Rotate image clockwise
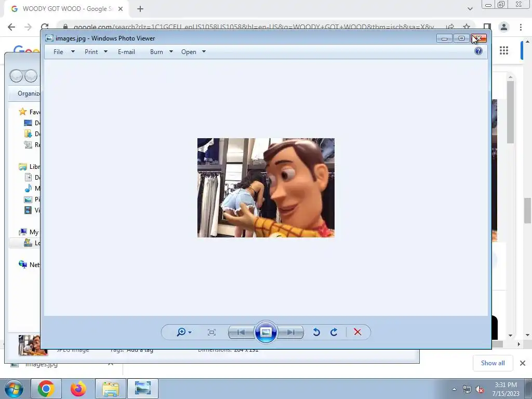Image resolution: width=532 pixels, height=399 pixels. (334, 332)
